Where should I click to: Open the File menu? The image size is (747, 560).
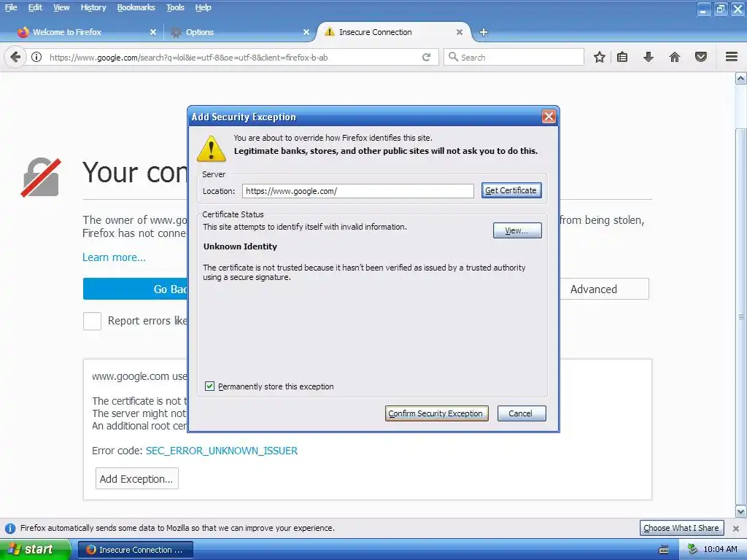point(11,7)
